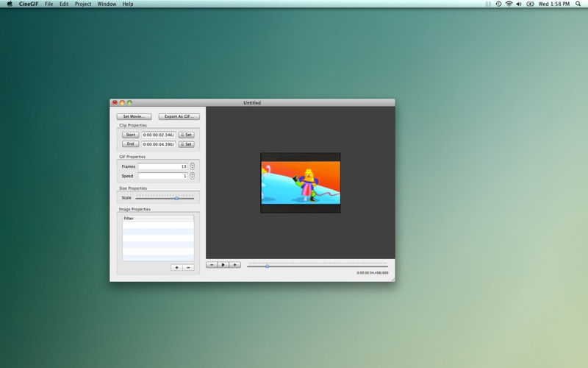Step forward one frame in playback

coord(234,265)
